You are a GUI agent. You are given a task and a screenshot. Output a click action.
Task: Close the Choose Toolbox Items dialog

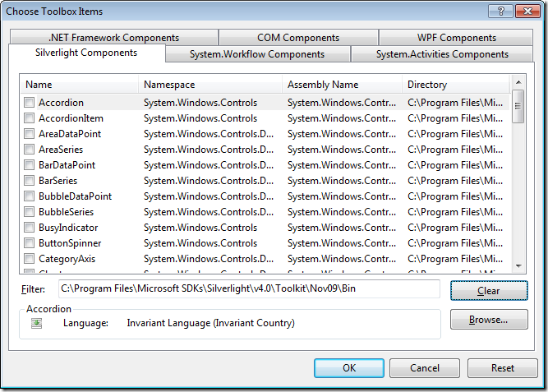pyautogui.click(x=527, y=12)
